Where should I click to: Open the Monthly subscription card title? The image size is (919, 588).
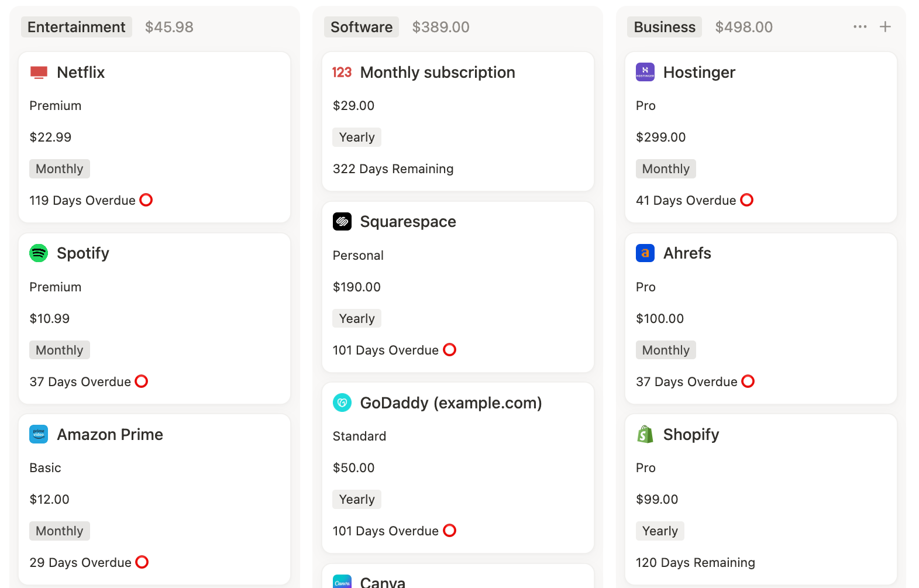click(x=438, y=73)
